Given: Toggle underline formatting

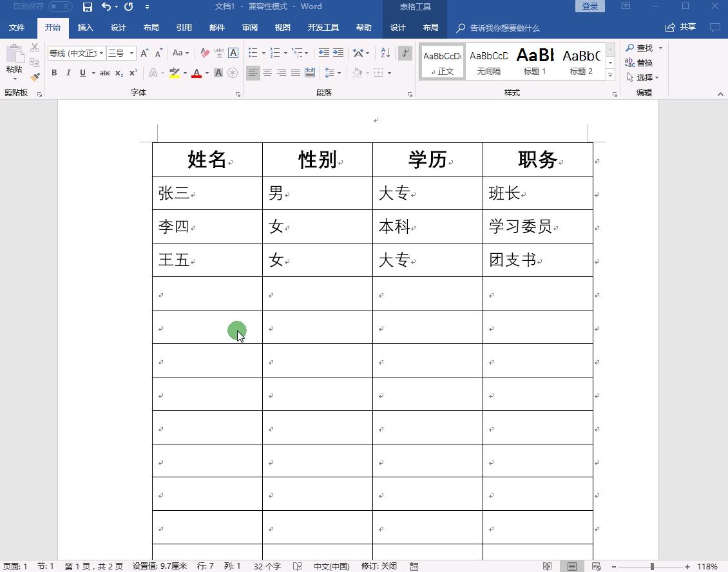Looking at the screenshot, I should click(x=82, y=73).
